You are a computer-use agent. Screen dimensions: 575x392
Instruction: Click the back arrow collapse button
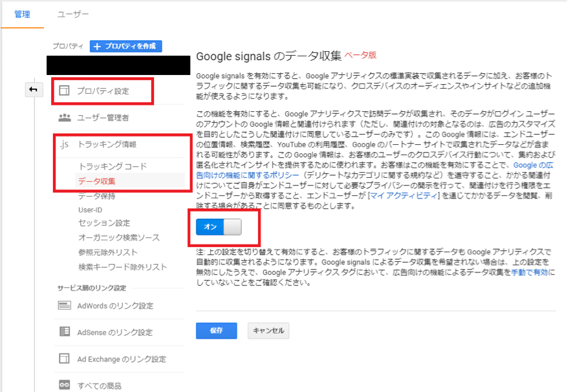[33, 90]
